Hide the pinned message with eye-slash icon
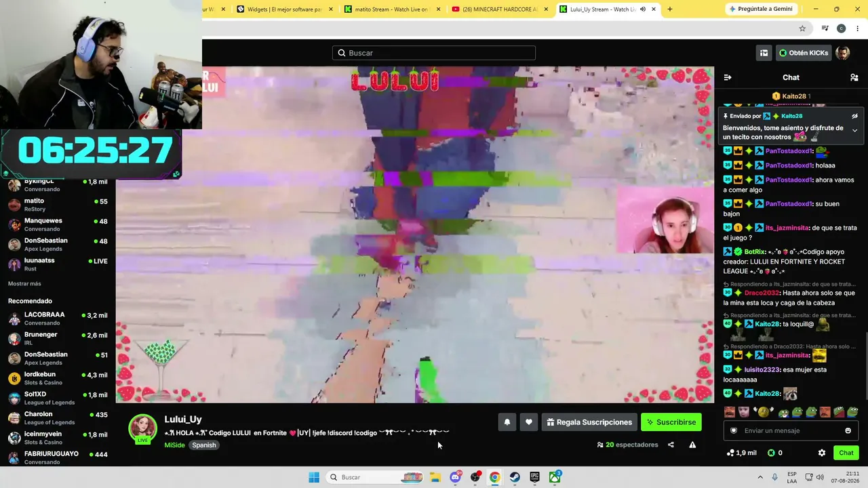The height and width of the screenshot is (488, 868). (854, 116)
